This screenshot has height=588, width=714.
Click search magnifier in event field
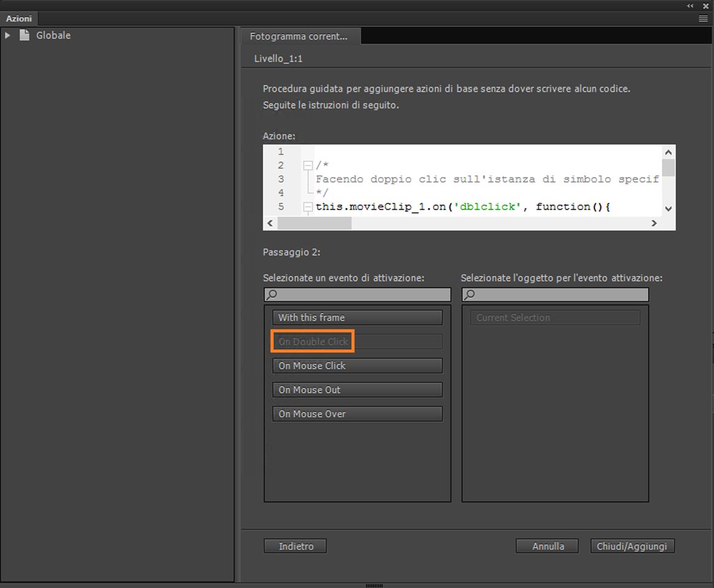coord(272,294)
